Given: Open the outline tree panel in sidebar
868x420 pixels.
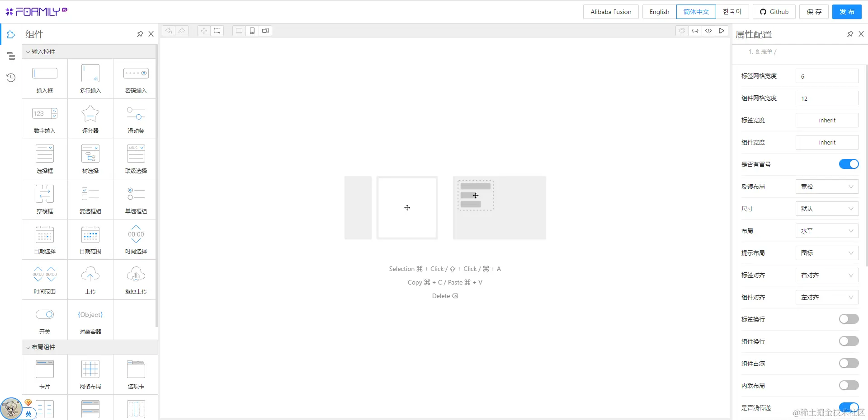Looking at the screenshot, I should click(11, 56).
